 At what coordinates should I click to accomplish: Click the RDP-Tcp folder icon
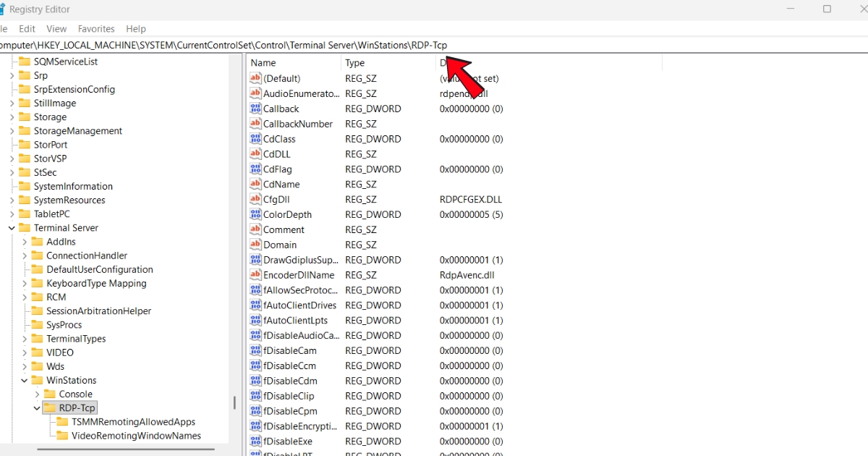coord(49,408)
